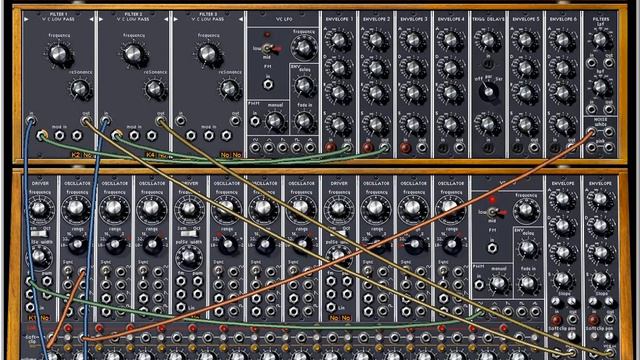The image size is (640, 360).
Task: Flip the sync switch on the third oscillator
Action: 143,271
